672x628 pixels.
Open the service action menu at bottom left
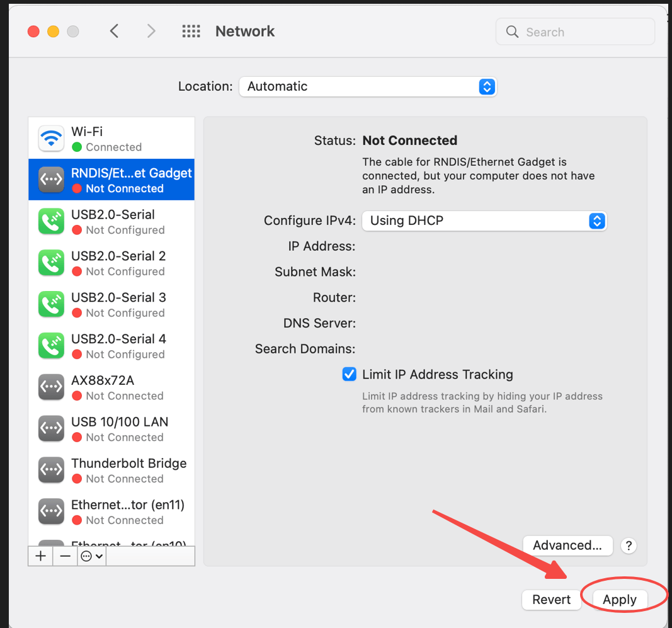click(91, 556)
